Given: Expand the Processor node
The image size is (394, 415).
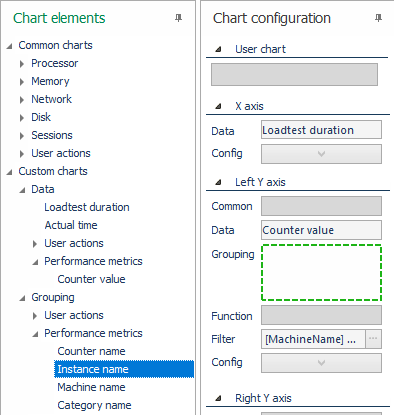Looking at the screenshot, I should 22,64.
